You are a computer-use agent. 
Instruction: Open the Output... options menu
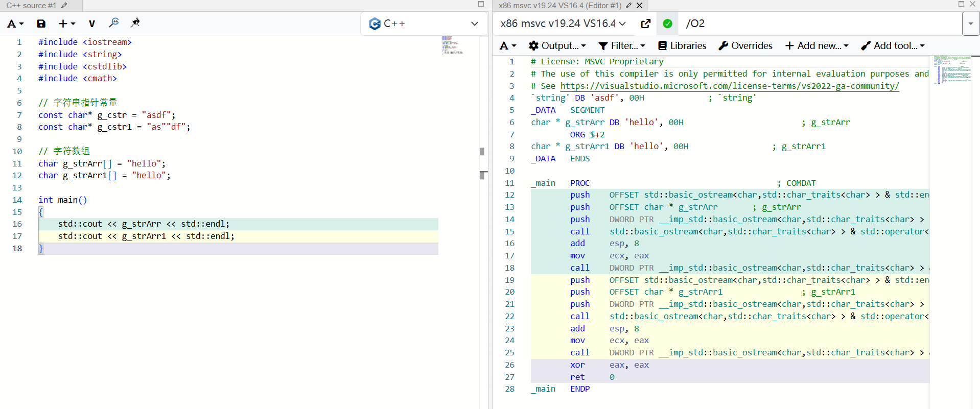tap(557, 45)
